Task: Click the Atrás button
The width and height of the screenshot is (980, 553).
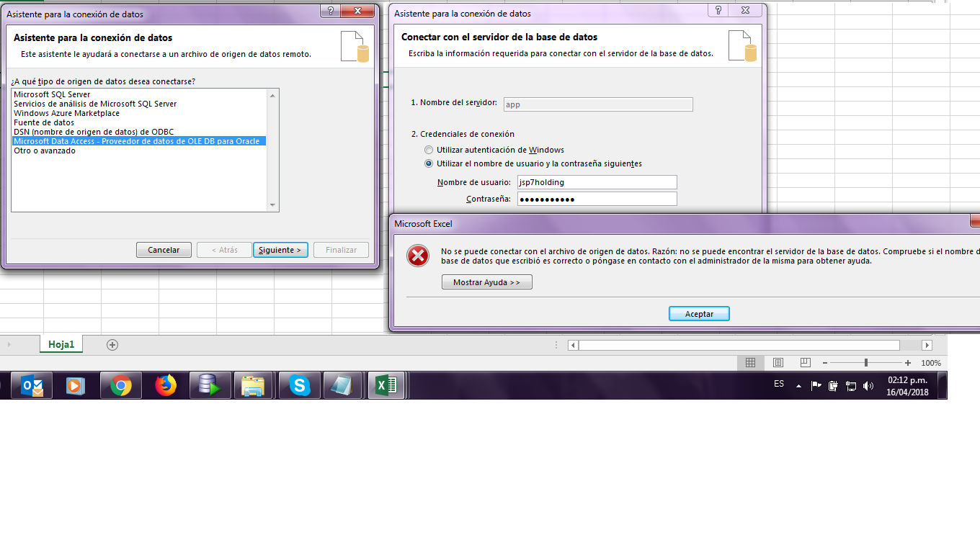Action: [224, 250]
